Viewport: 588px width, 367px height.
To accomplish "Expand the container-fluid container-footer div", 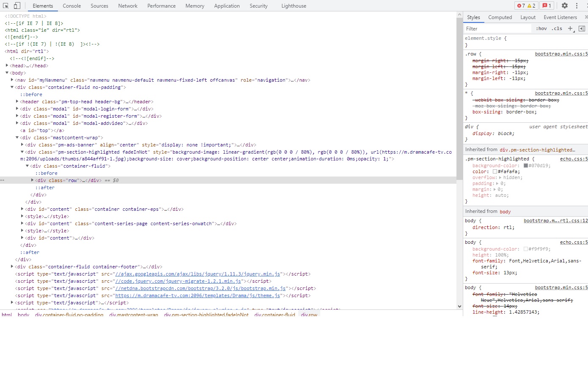I will pos(12,267).
